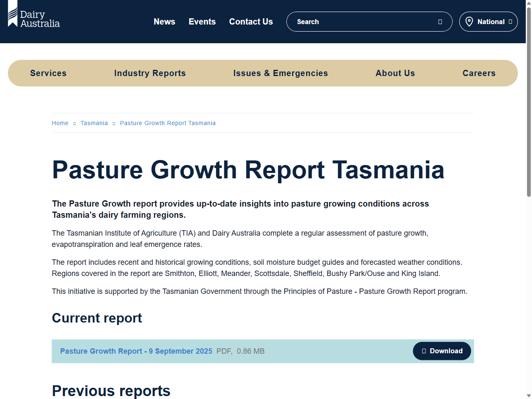
Task: Click the Pasture Growth Report Tasmania heading
Action: [x=248, y=170]
